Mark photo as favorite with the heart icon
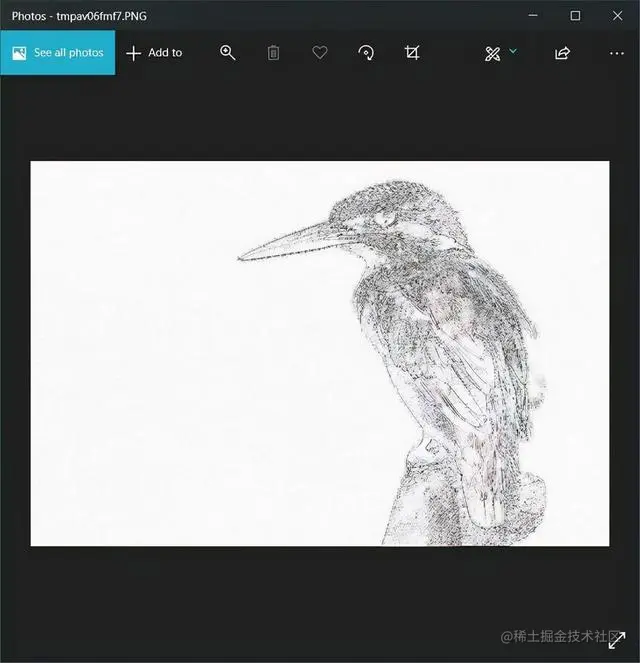The height and width of the screenshot is (663, 640). tap(320, 53)
